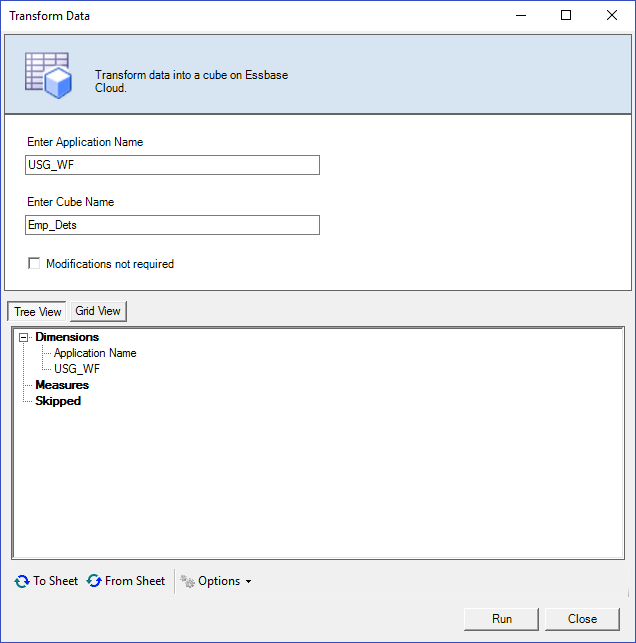The image size is (636, 643).
Task: Select the Application Name tree item
Action: click(95, 353)
